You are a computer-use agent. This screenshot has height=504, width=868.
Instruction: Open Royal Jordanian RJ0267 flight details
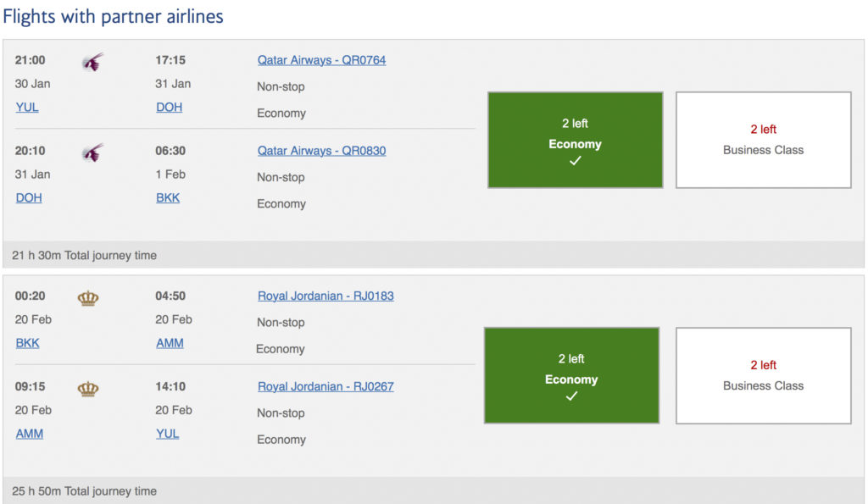pos(325,386)
